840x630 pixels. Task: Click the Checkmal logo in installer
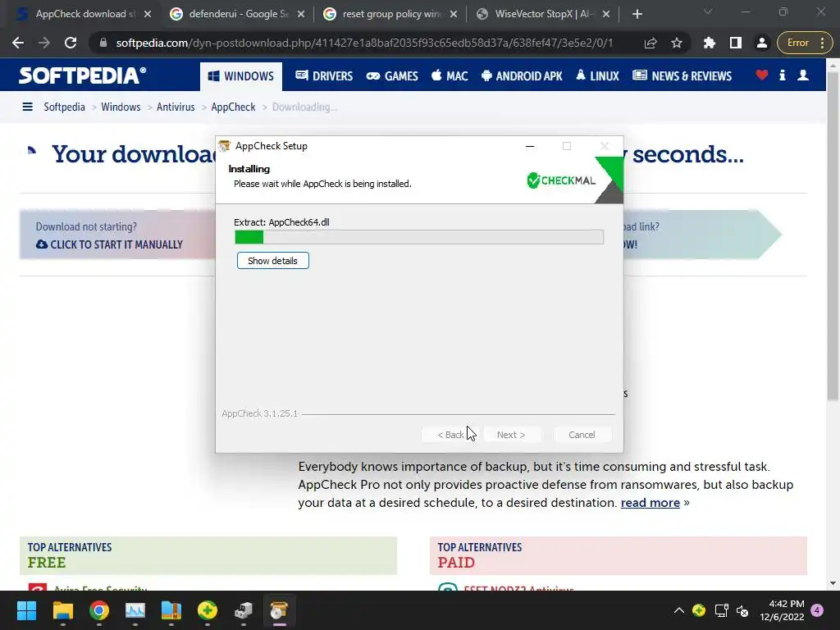coord(561,180)
